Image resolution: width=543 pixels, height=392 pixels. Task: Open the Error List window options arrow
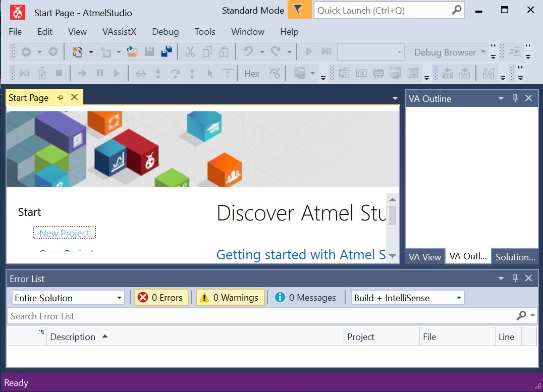tap(501, 278)
